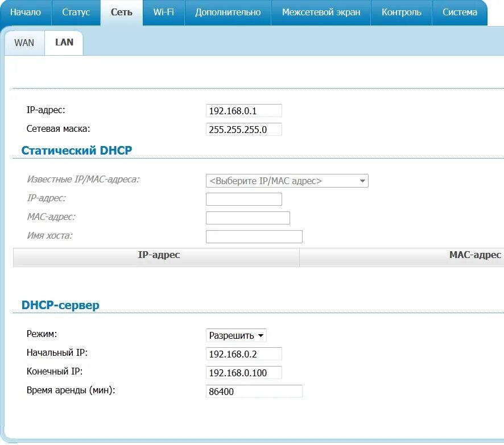Select the LAN sub-tab

64,43
